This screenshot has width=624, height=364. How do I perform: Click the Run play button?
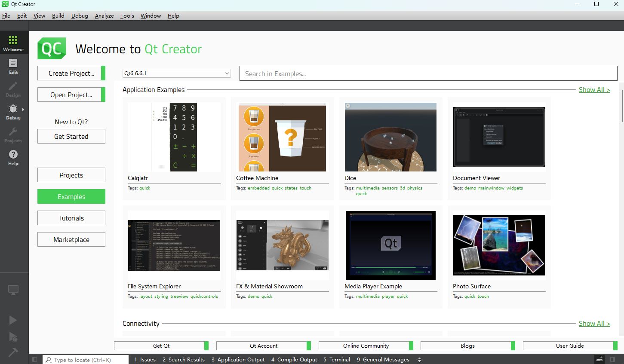point(13,320)
